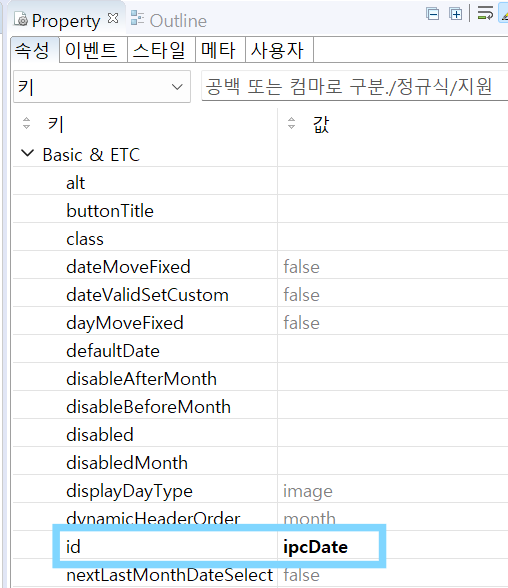Select the 메타 tab
This screenshot has height=588, width=508.
pos(218,50)
